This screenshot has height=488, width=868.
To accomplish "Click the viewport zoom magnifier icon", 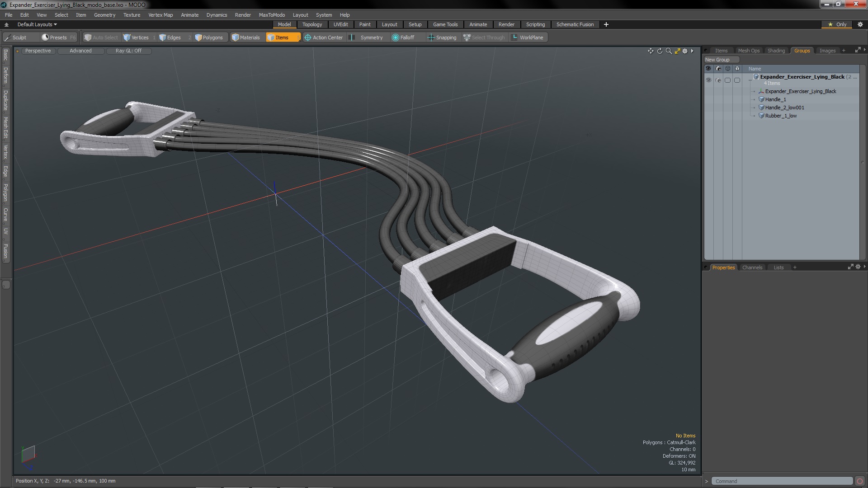I will pyautogui.click(x=669, y=51).
